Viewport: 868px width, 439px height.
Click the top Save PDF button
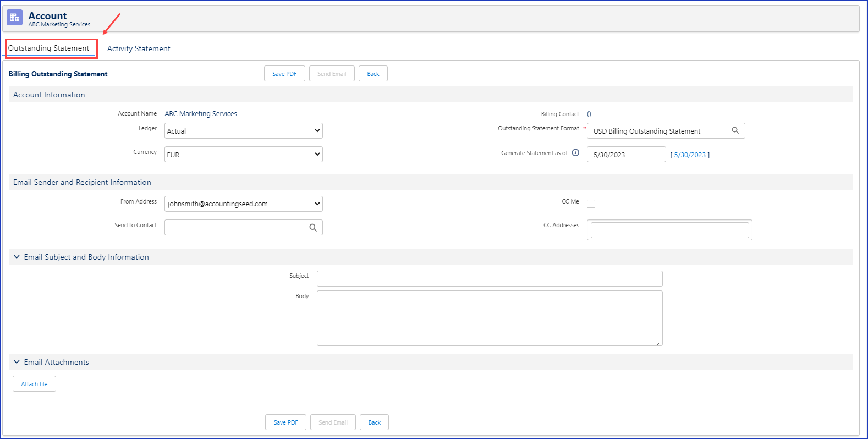(x=284, y=74)
